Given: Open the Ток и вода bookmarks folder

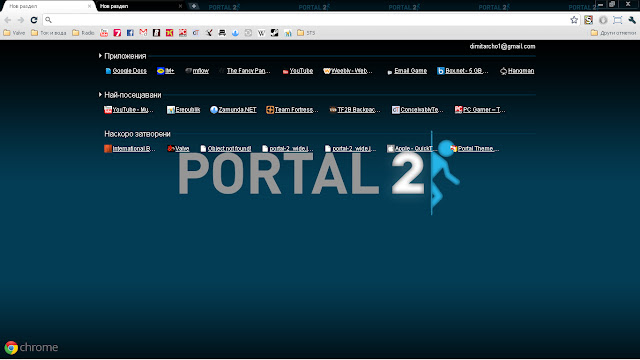Looking at the screenshot, I should click(49, 33).
